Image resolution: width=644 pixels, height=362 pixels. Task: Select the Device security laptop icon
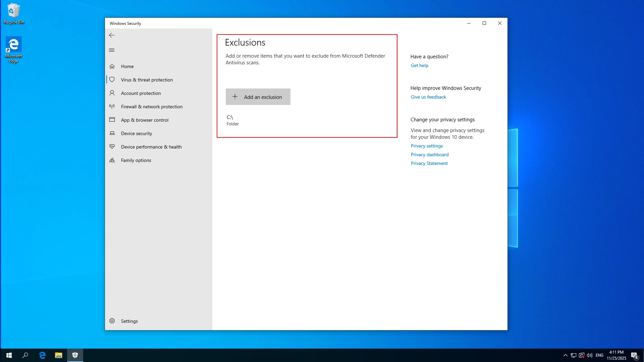[112, 133]
